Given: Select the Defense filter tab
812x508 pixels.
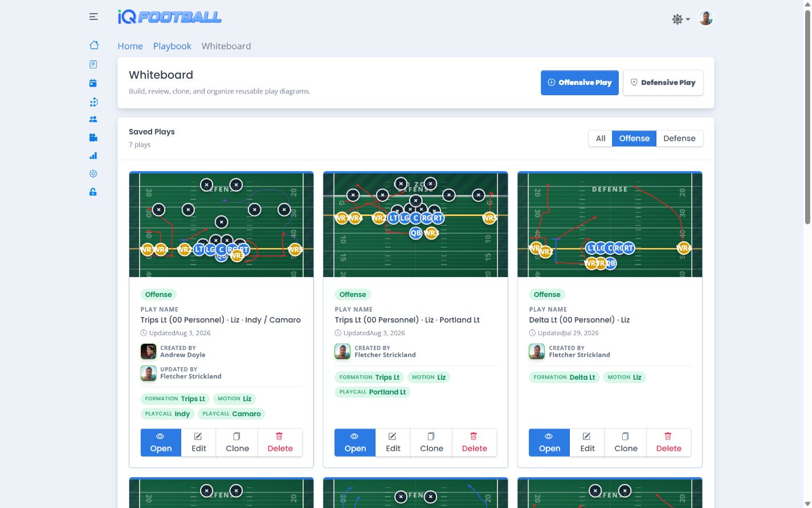Looking at the screenshot, I should 679,139.
